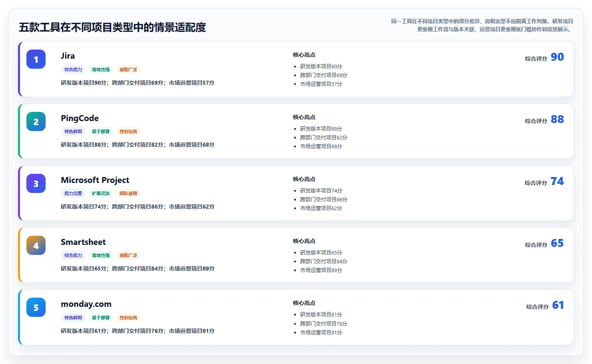
Task: Click Jira's 适配广泛 tag
Action: [128, 70]
